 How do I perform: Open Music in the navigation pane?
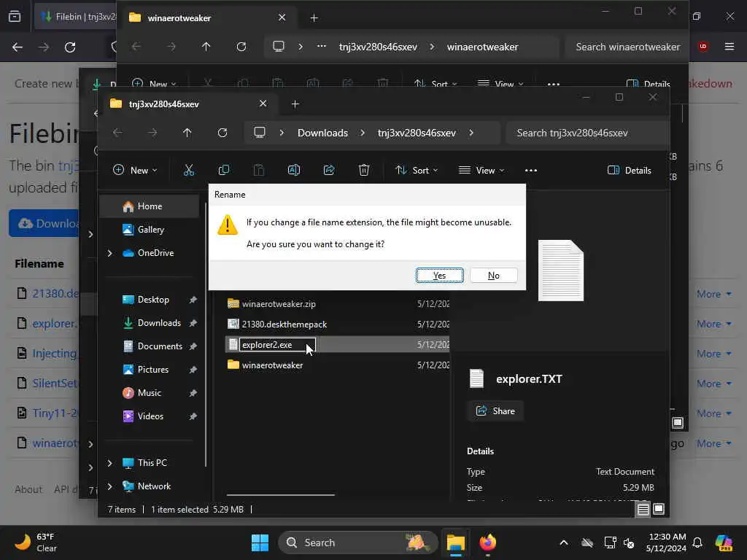click(149, 393)
